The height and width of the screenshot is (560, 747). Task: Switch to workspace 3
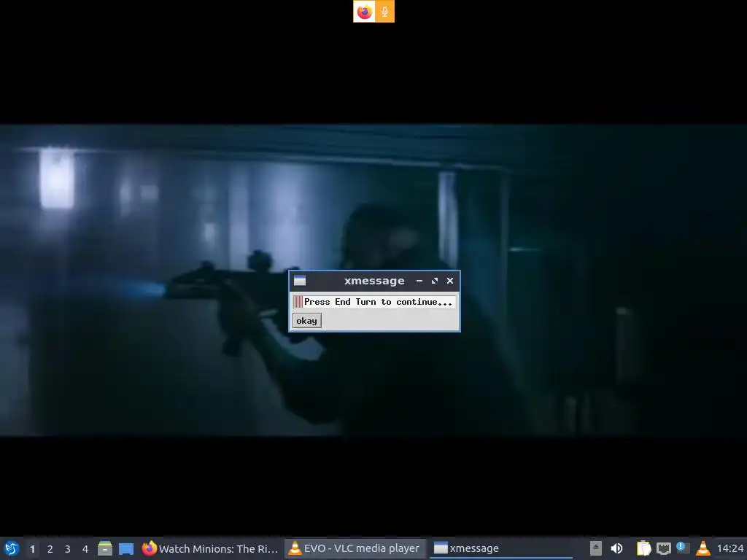pos(68,549)
